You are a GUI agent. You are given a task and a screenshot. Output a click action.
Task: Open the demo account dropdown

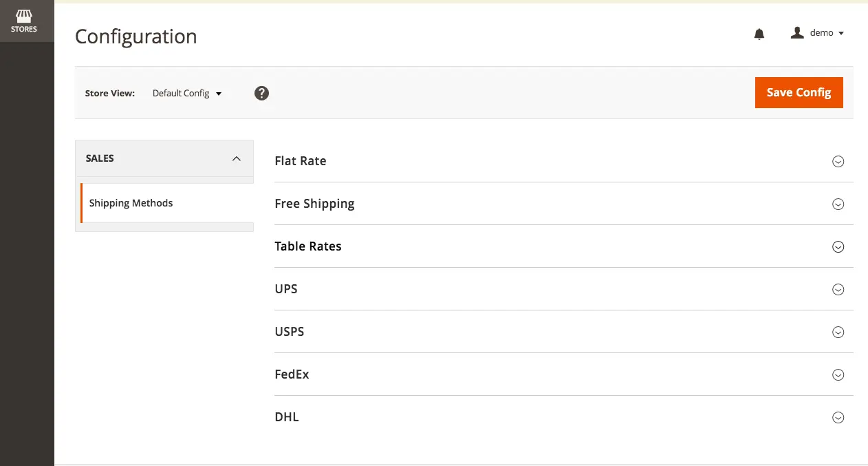point(817,33)
